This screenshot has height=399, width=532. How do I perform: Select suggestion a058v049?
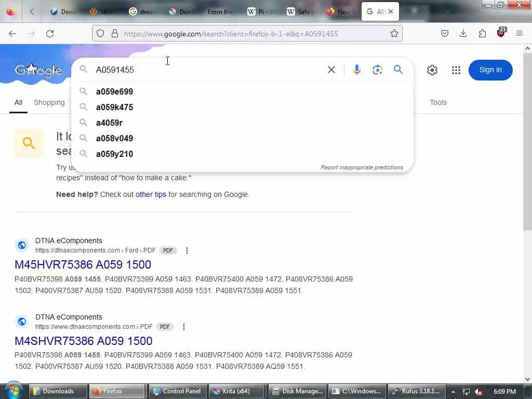click(x=242, y=138)
